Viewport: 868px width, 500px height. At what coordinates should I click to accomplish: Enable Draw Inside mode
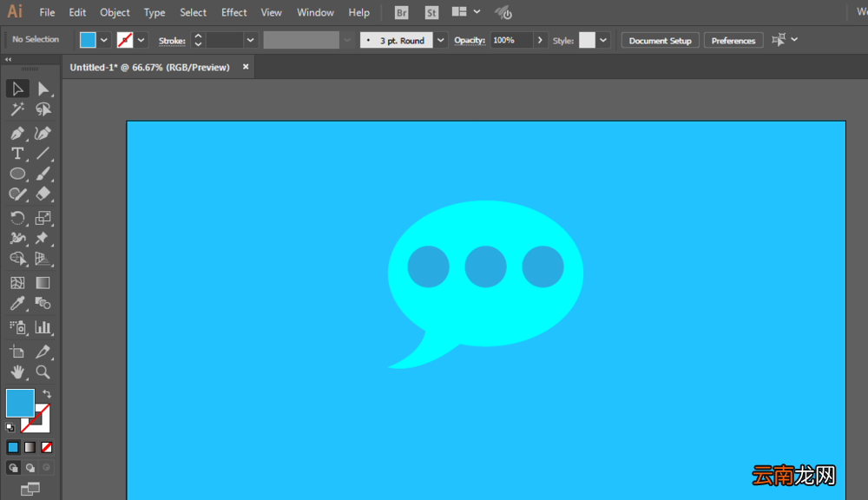[x=47, y=468]
